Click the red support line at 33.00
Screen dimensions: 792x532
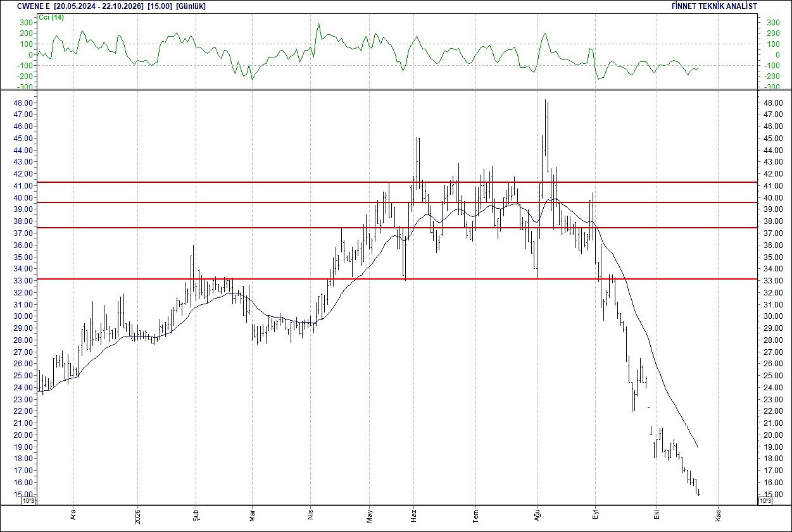pos(396,279)
